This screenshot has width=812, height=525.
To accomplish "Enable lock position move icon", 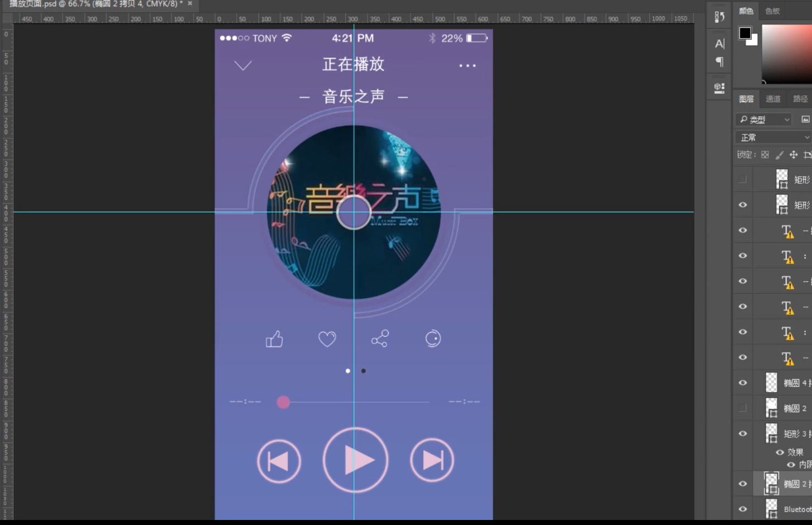I will point(794,155).
